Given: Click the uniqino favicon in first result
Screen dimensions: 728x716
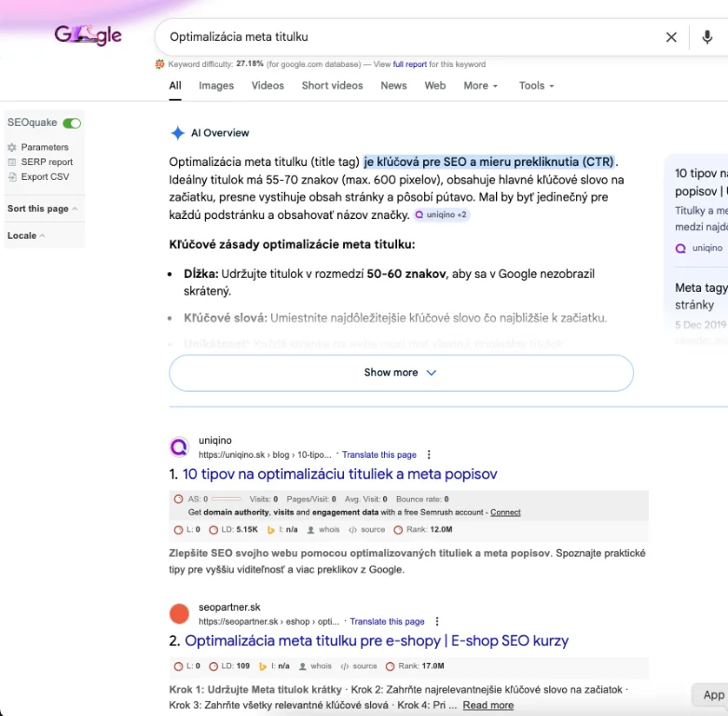Looking at the screenshot, I should [x=179, y=447].
